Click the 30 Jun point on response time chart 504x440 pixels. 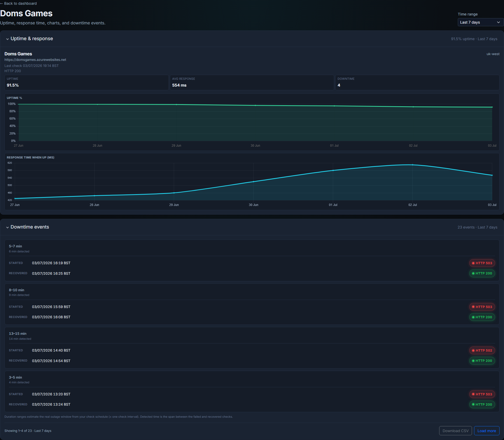[254, 182]
